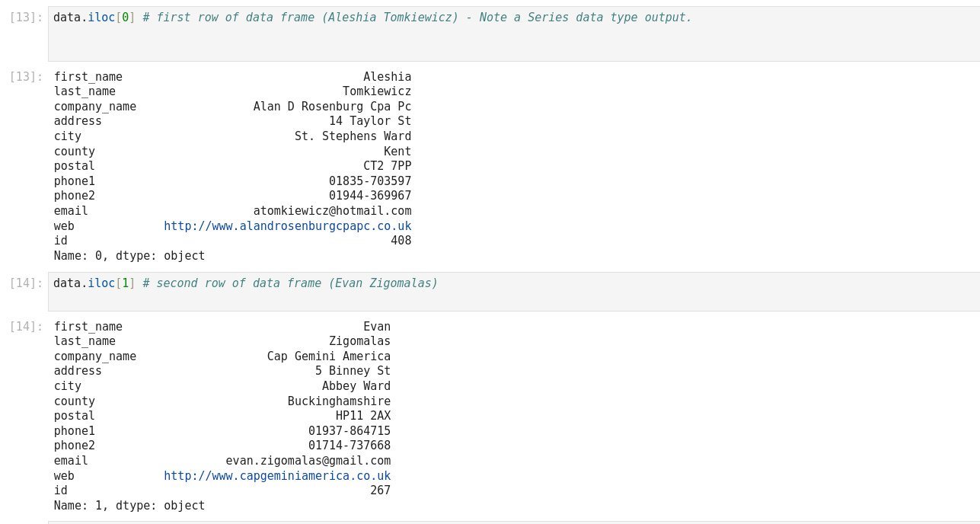
Task: Click the [13] output prompt beside Aleshia row
Action: pos(26,77)
